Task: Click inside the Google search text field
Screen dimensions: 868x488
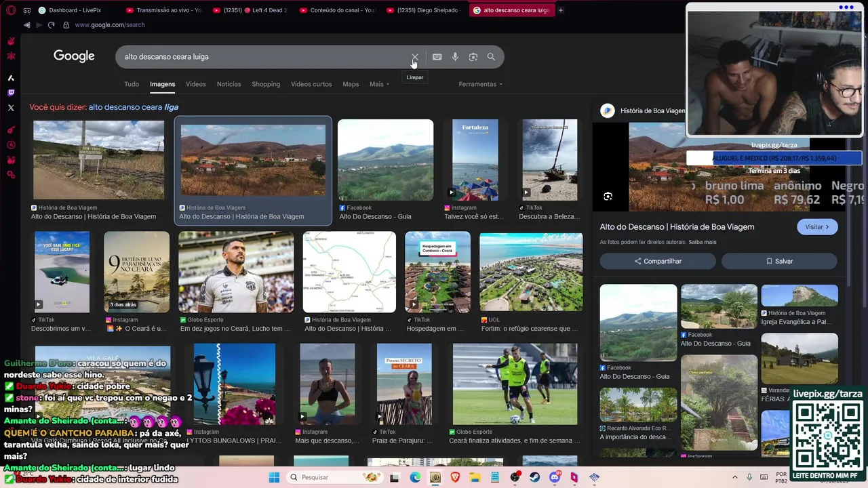Action: (x=264, y=57)
